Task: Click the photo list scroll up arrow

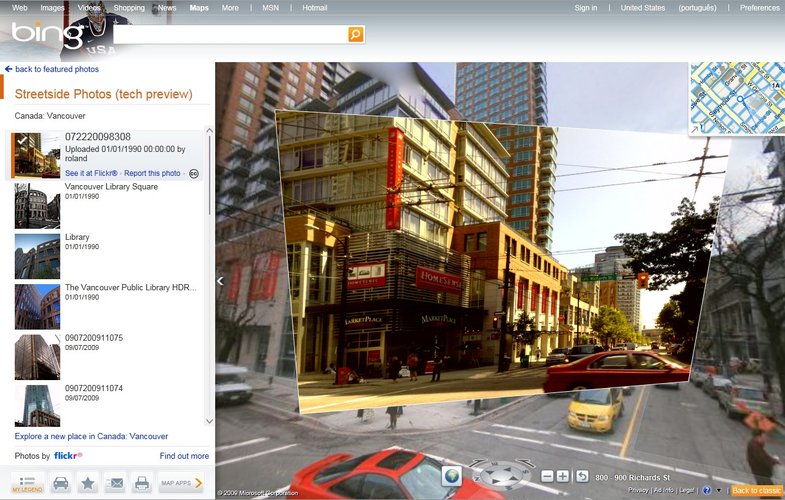Action: [210, 131]
